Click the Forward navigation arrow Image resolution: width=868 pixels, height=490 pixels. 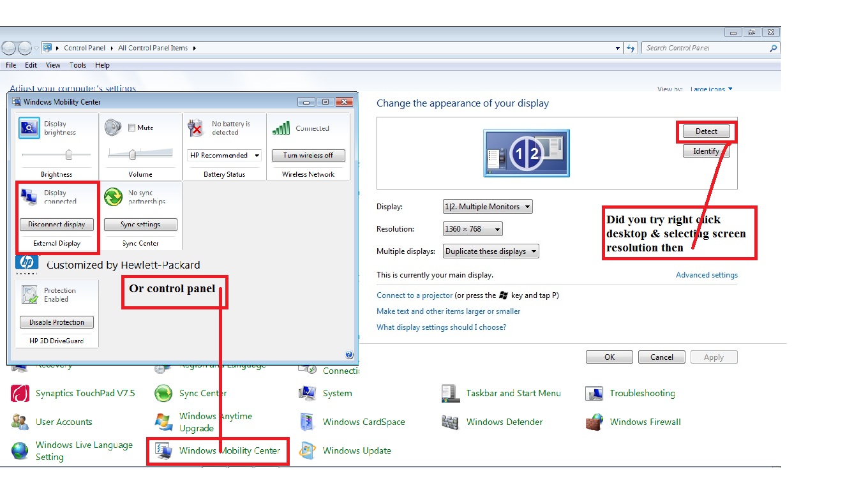[25, 48]
